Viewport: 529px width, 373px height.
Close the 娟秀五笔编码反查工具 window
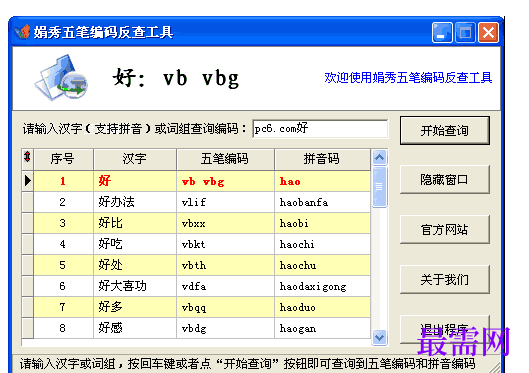coord(488,33)
